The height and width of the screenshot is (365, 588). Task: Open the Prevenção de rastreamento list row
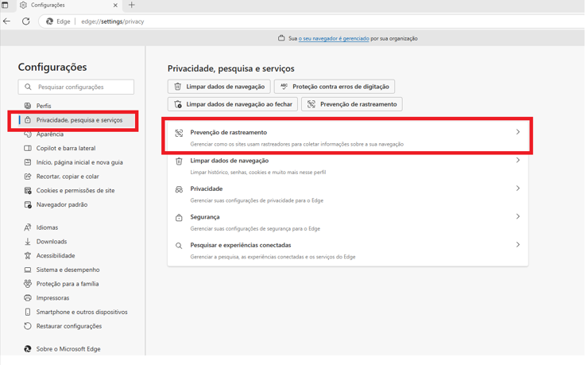click(347, 138)
